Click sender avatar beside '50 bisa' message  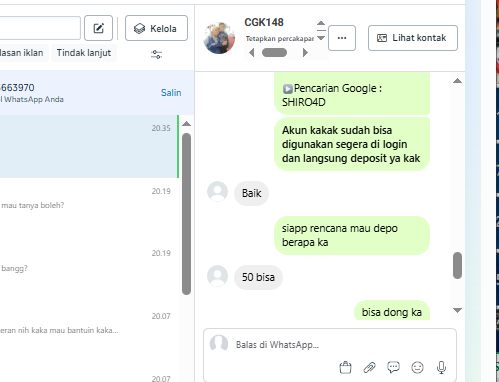tap(217, 276)
